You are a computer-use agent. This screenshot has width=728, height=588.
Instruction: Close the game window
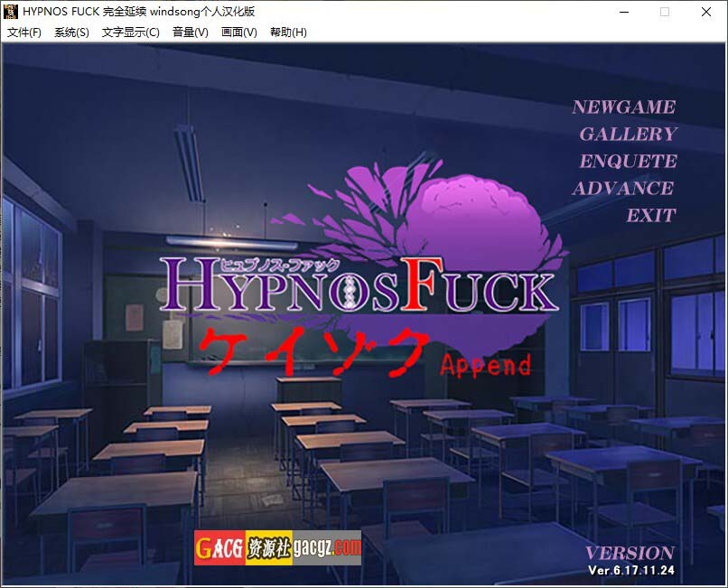pyautogui.click(x=706, y=12)
